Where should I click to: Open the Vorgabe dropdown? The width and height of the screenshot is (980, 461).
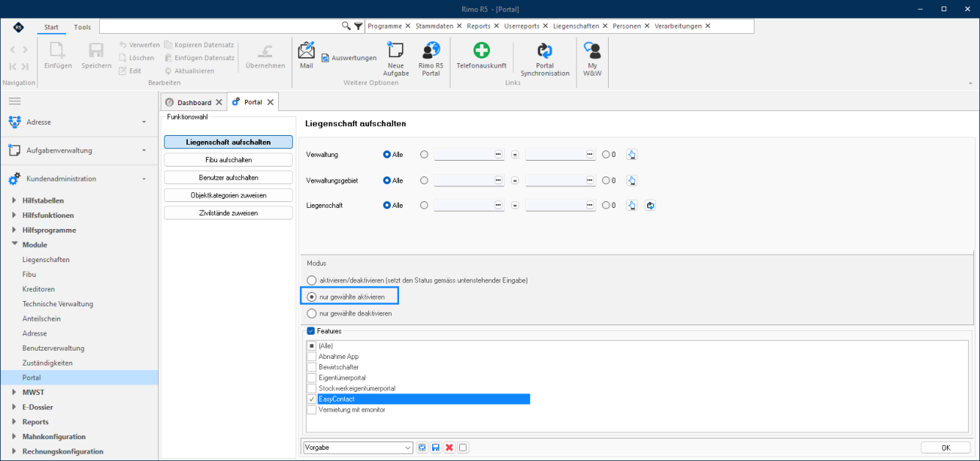408,447
